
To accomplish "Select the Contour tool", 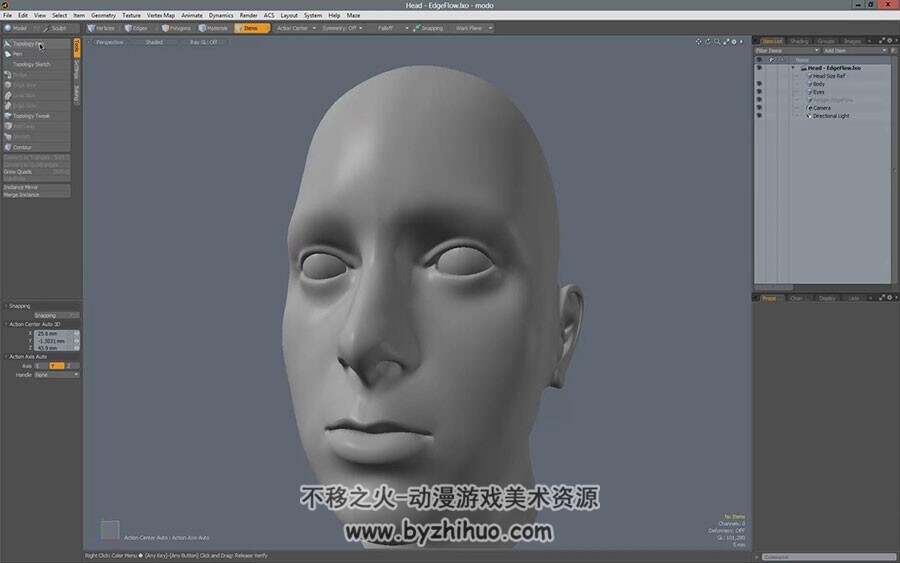I will click(37, 147).
